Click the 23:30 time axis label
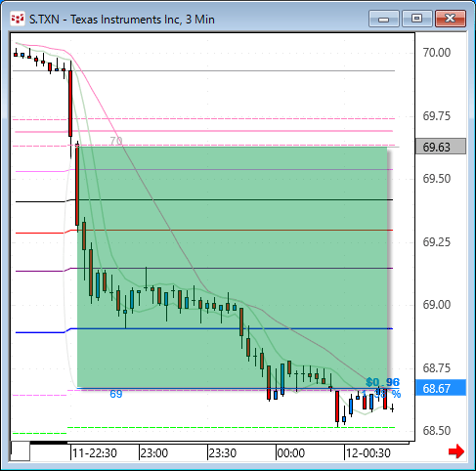 point(223,453)
